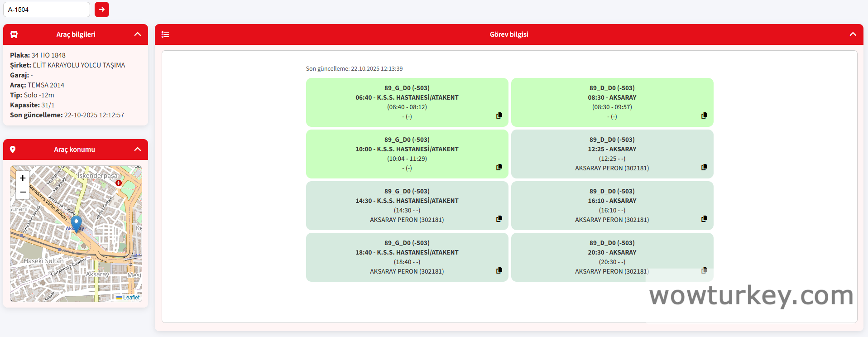The image size is (868, 337).
Task: Copy the 06:40 K.S.S. Hastanesi trip info
Action: click(x=499, y=116)
